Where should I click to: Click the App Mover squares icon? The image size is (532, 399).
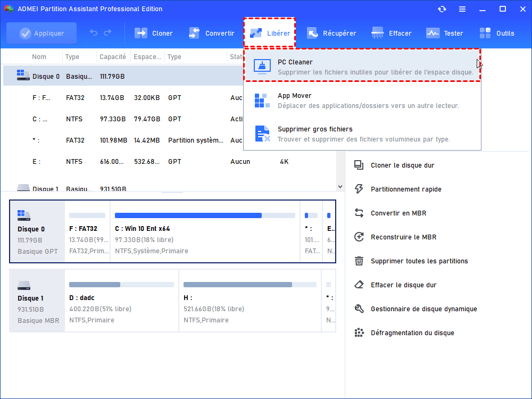pyautogui.click(x=262, y=101)
